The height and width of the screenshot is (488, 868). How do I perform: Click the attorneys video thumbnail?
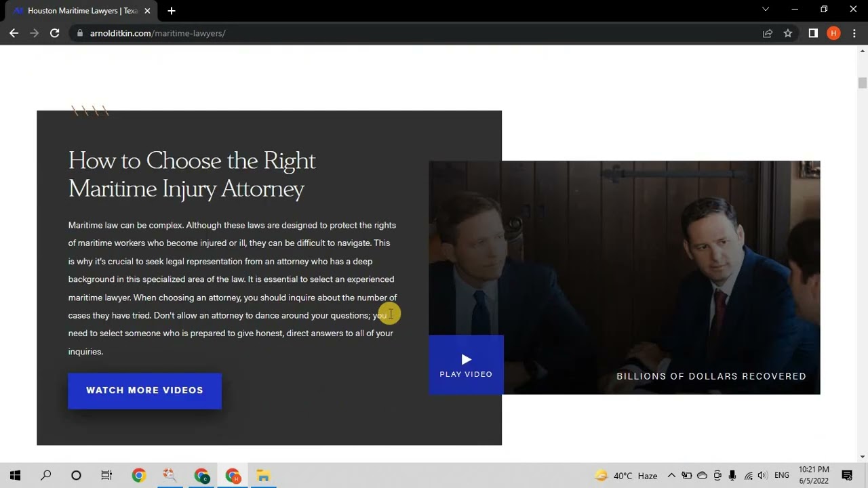pyautogui.click(x=624, y=277)
